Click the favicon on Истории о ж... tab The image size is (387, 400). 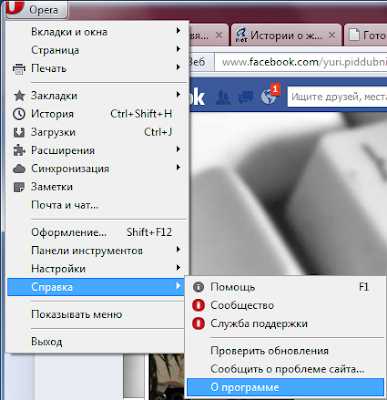(x=241, y=35)
